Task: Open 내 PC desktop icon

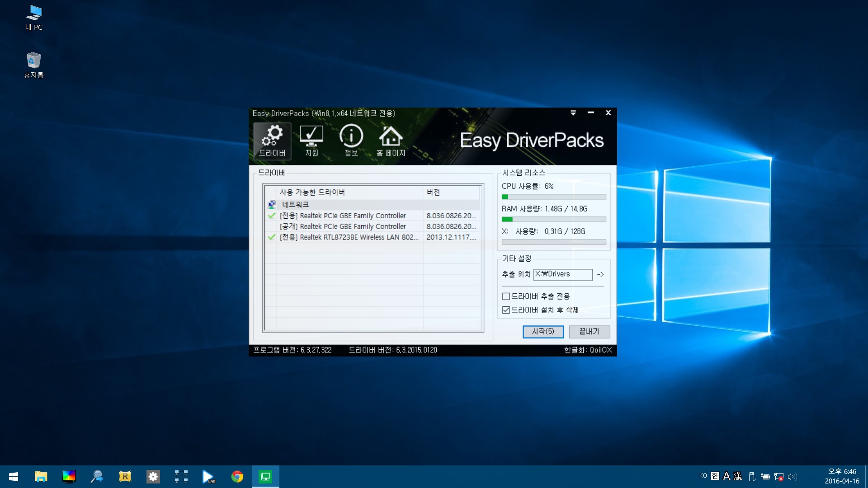Action: tap(34, 18)
